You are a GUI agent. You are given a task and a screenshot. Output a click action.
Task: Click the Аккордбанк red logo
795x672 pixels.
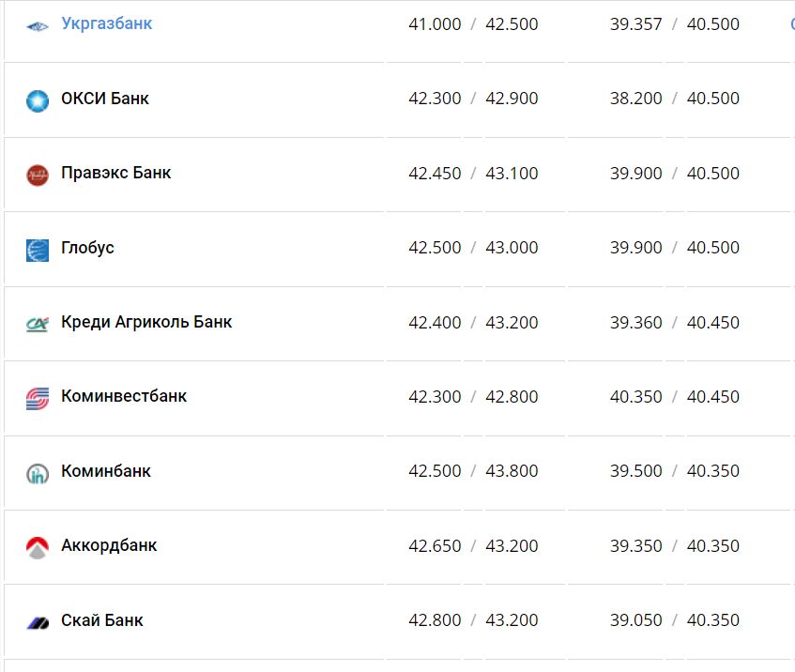tap(38, 547)
